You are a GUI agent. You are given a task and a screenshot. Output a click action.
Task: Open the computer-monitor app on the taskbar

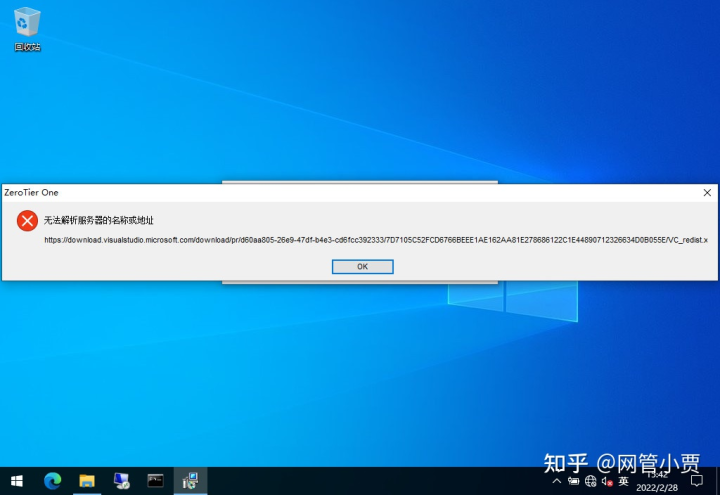121,481
